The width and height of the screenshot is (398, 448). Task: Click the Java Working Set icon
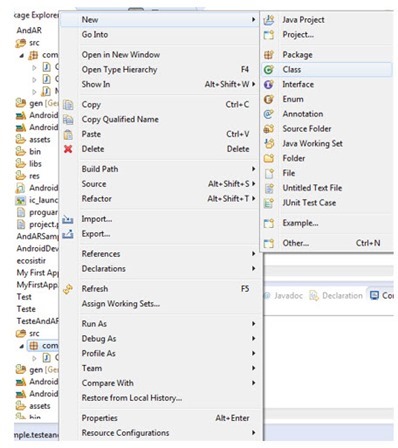click(269, 144)
